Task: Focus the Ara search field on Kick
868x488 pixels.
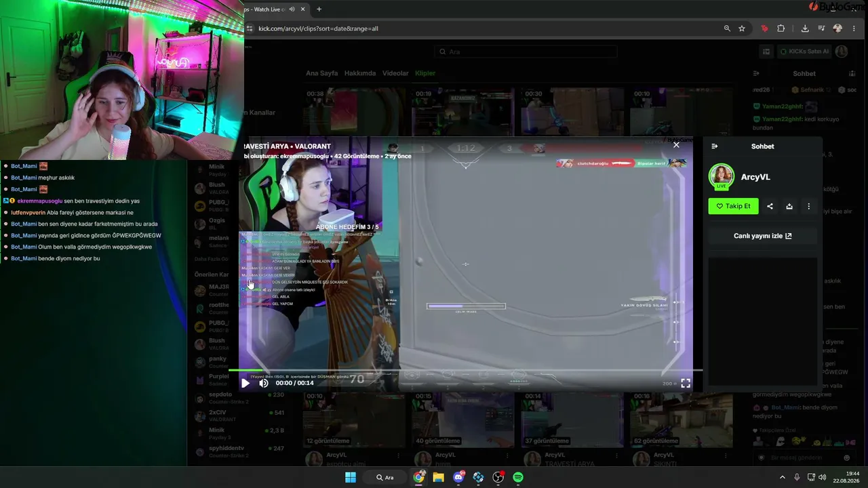Action: click(x=526, y=52)
